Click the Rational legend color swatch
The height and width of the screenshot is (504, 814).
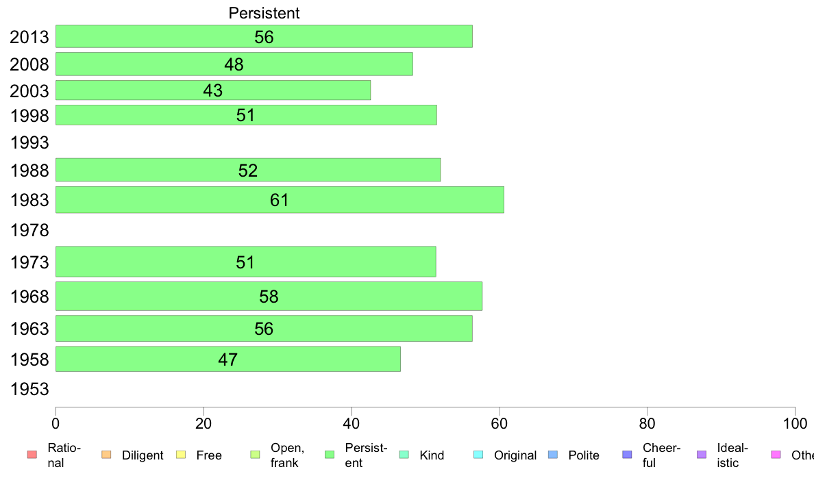tap(32, 455)
